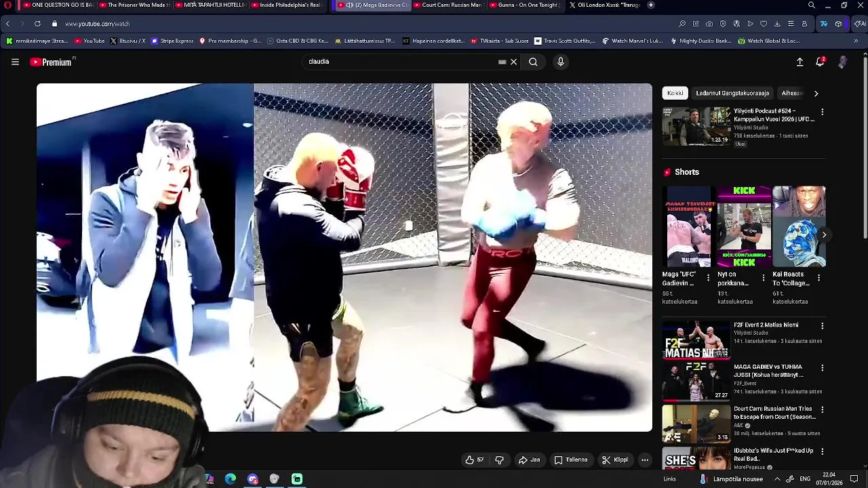Open options for Maga Gadiev vs Tuhma Jussi

pos(823,367)
